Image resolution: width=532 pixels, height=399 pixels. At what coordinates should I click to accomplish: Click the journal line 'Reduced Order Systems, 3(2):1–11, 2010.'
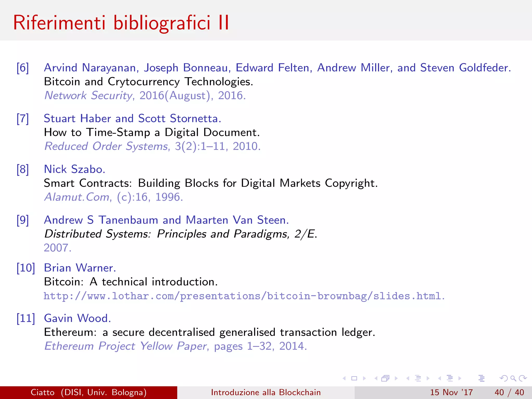coord(152,146)
